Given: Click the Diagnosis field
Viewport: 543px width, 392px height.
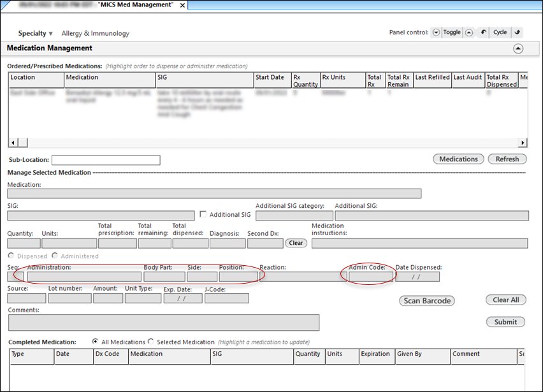Looking at the screenshot, I should [228, 243].
